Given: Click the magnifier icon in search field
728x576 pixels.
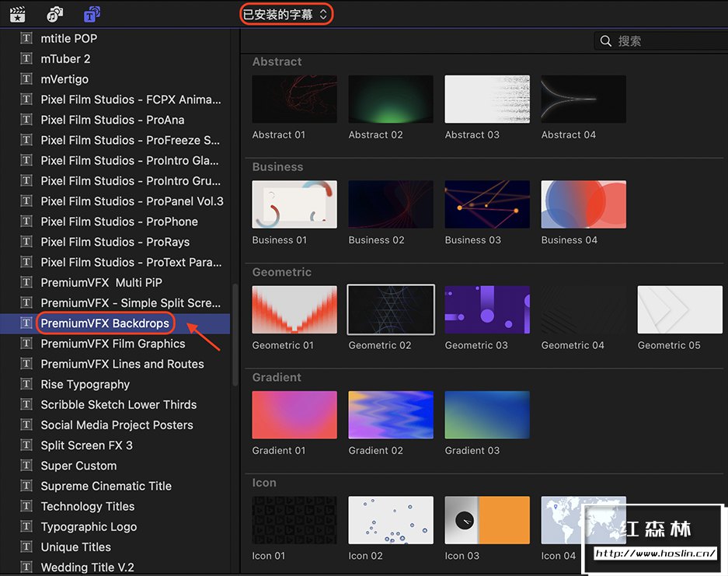Looking at the screenshot, I should (606, 41).
